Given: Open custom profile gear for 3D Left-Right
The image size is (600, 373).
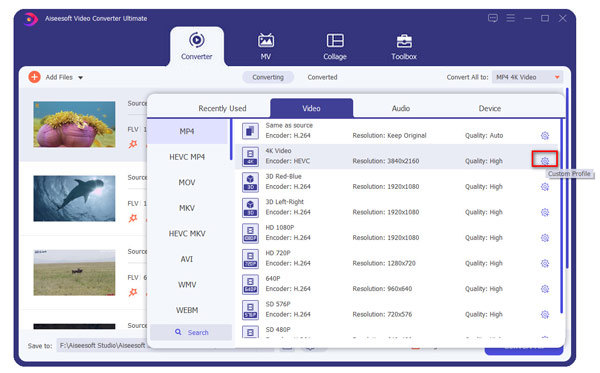Looking at the screenshot, I should coord(545,212).
